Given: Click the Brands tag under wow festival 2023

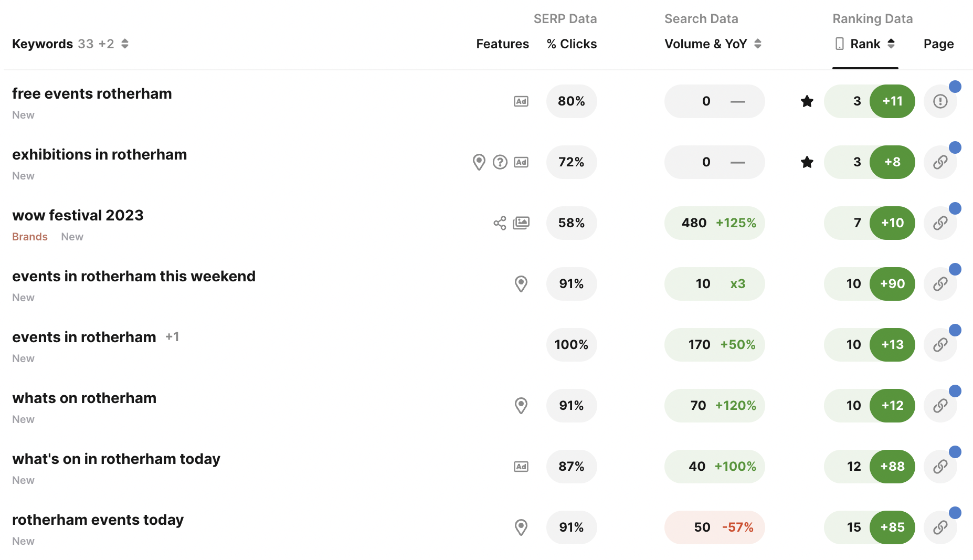Looking at the screenshot, I should click(x=30, y=237).
